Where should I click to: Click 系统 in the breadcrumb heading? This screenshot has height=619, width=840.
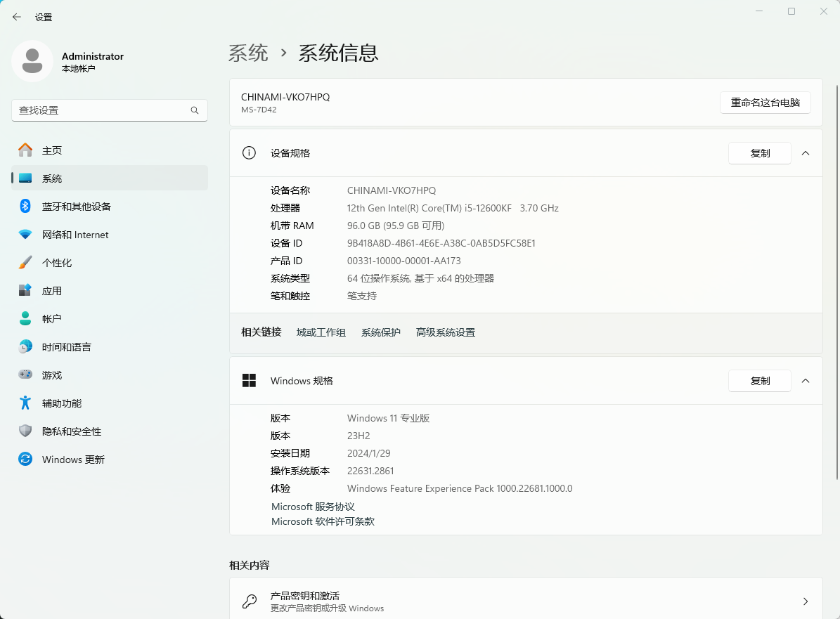coord(248,53)
